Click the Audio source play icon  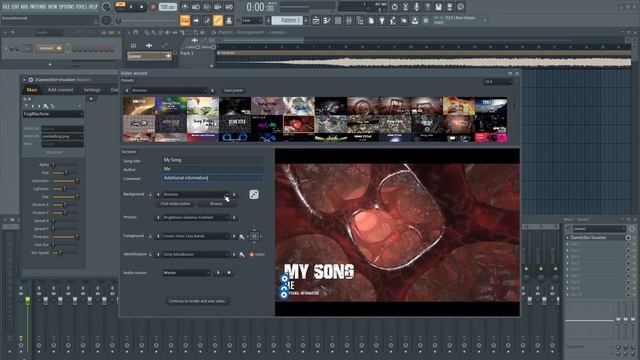click(218, 273)
